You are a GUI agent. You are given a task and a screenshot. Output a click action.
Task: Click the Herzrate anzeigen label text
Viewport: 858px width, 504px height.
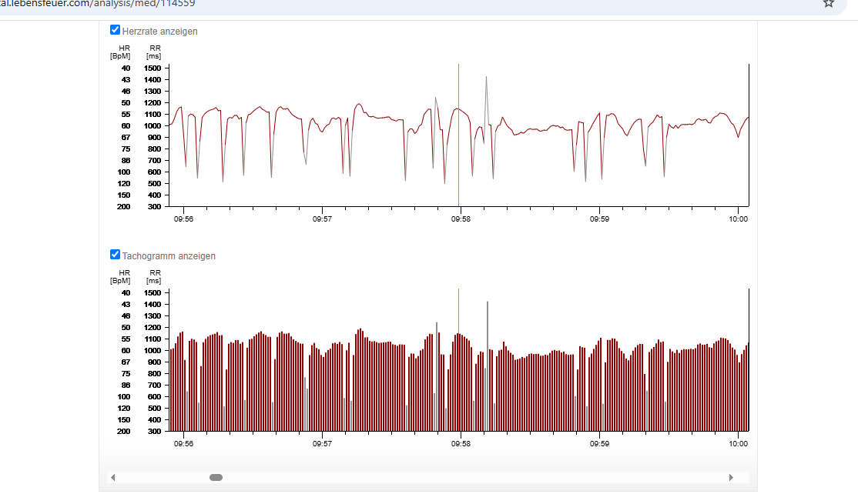click(159, 32)
